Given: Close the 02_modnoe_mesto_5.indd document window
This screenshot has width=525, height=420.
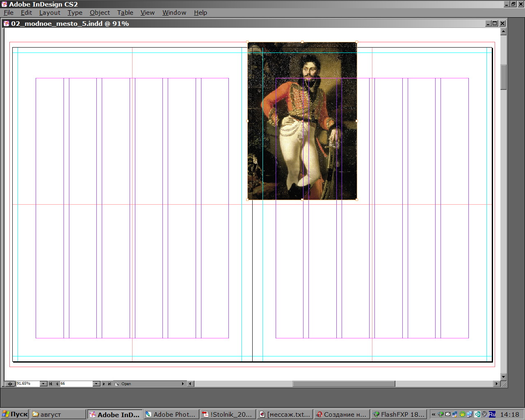Looking at the screenshot, I should point(502,23).
